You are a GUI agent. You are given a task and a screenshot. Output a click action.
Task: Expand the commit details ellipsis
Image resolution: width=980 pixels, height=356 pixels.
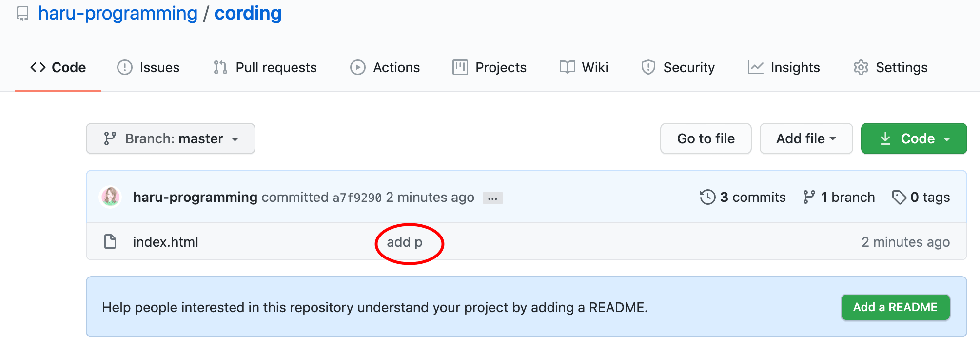(x=492, y=198)
